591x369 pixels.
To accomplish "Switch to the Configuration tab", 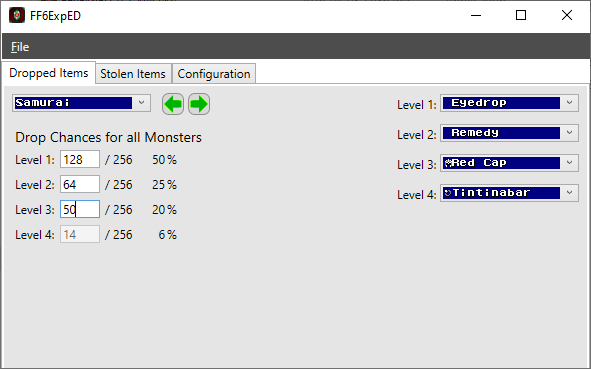I will (x=214, y=73).
